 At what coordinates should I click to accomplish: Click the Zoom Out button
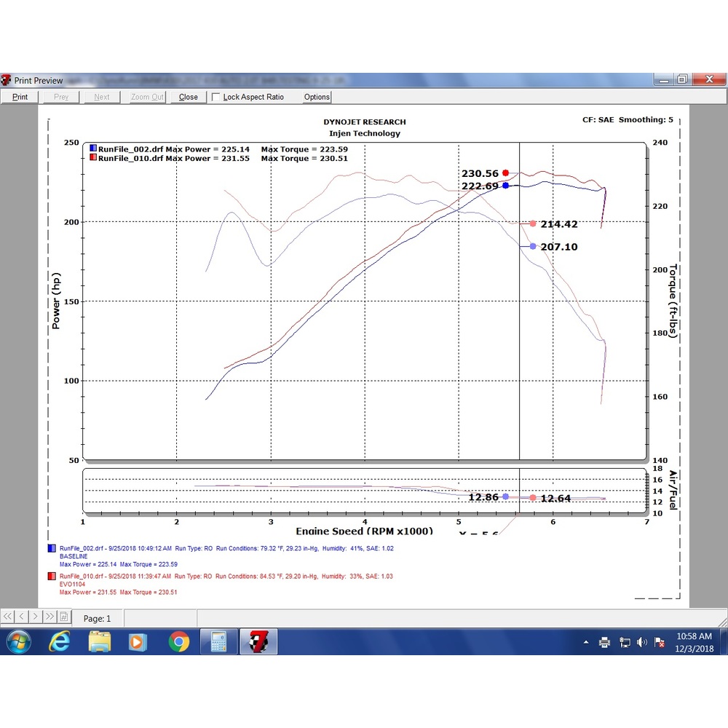(x=147, y=97)
